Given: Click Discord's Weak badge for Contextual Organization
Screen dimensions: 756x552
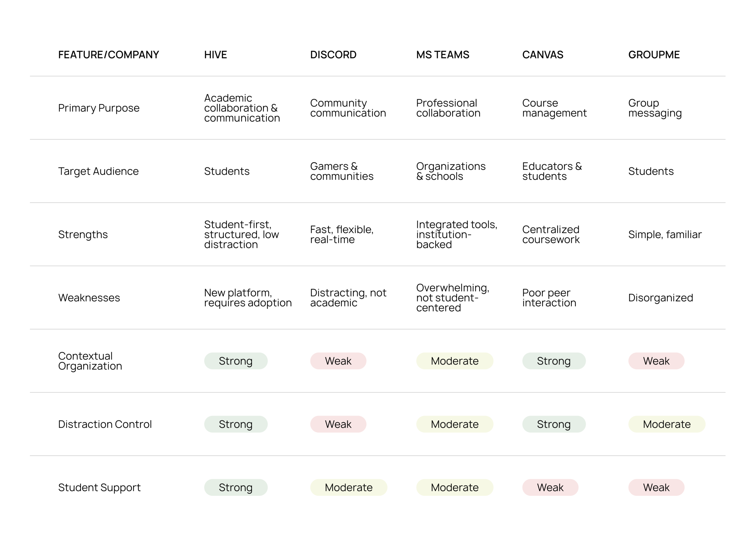Looking at the screenshot, I should (x=338, y=361).
